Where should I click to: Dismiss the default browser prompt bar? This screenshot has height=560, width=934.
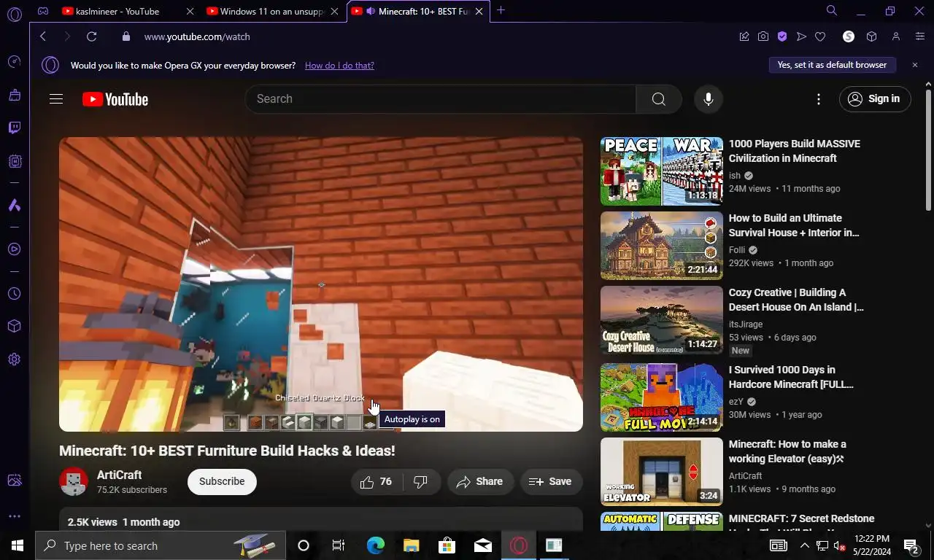pyautogui.click(x=915, y=65)
